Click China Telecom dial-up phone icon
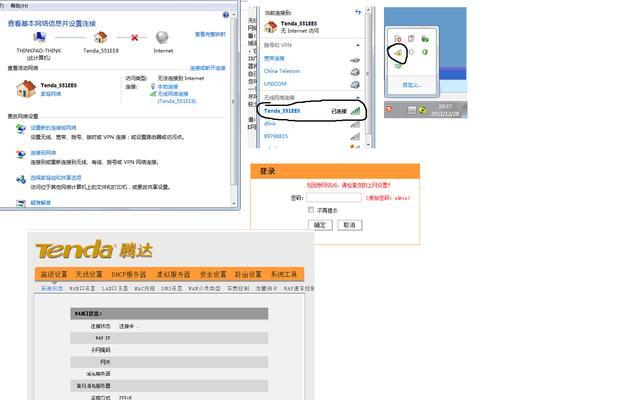Viewport: 634px width, 400px height. coord(355,72)
